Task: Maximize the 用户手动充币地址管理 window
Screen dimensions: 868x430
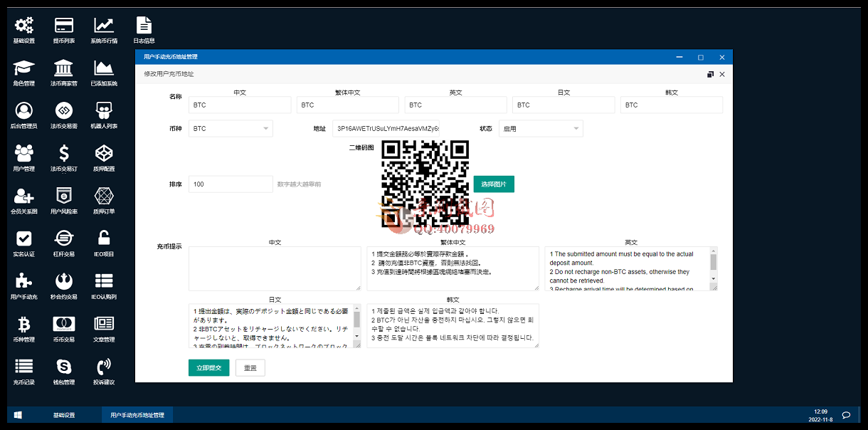Action: (x=701, y=57)
